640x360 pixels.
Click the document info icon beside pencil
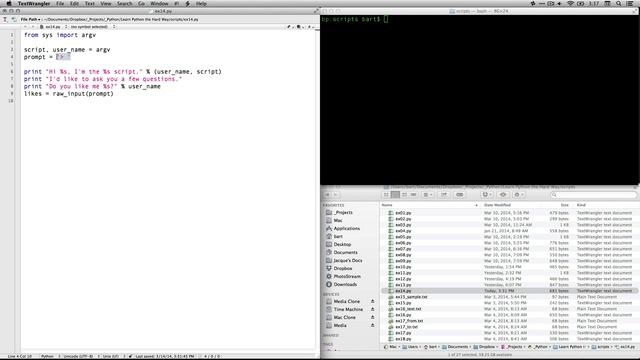coord(299,27)
